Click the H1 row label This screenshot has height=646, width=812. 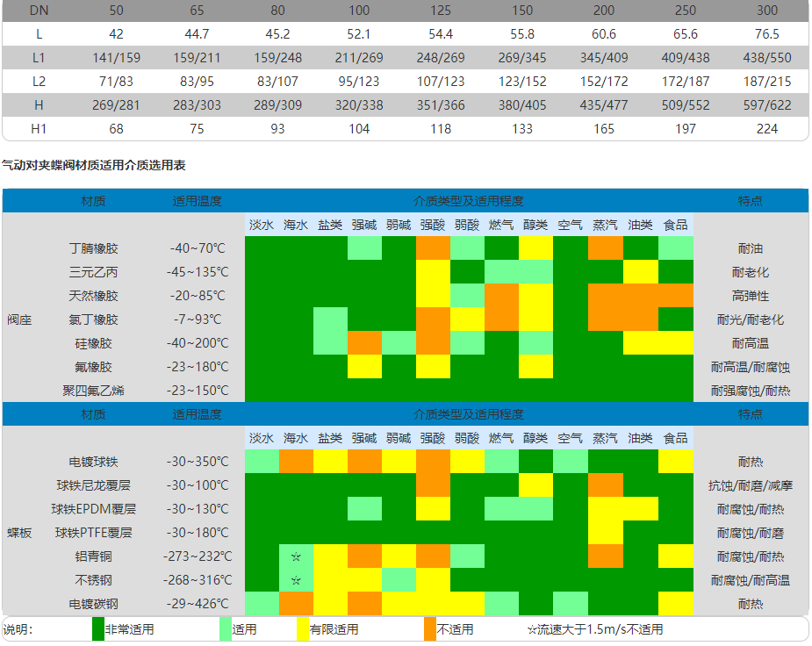click(x=39, y=129)
